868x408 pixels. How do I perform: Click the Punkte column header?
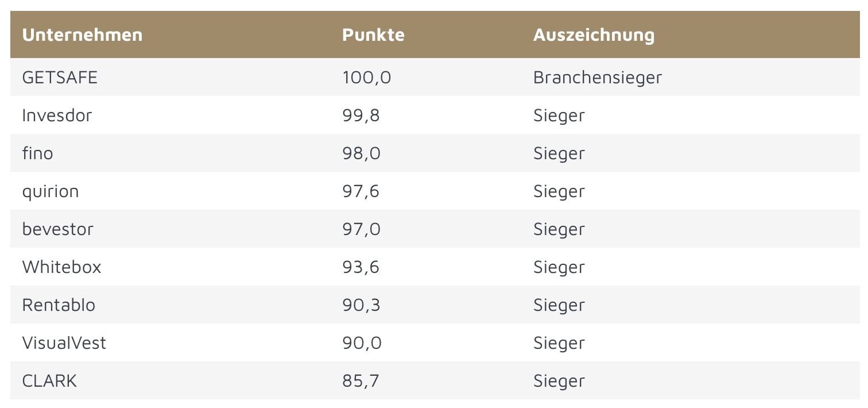(x=373, y=34)
